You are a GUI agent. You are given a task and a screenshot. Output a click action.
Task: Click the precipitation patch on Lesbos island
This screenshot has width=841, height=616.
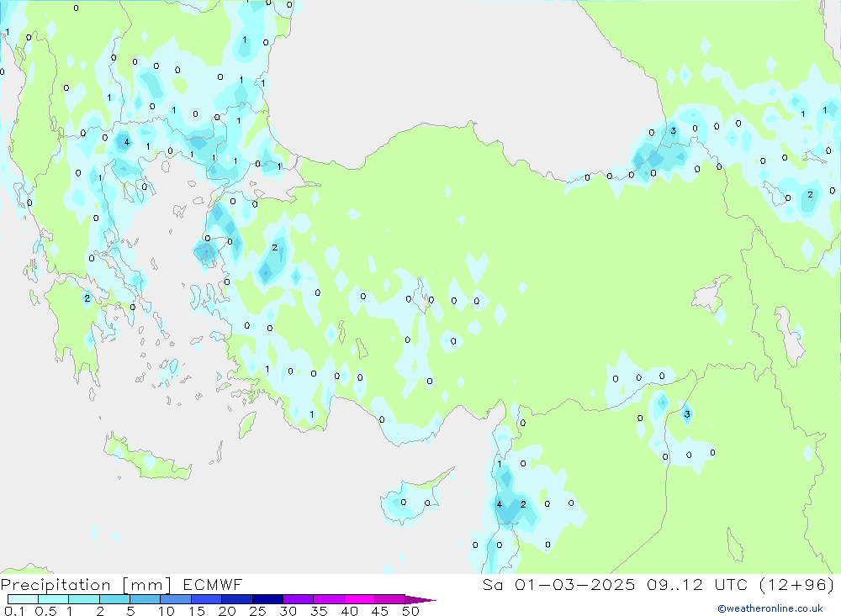[205, 253]
